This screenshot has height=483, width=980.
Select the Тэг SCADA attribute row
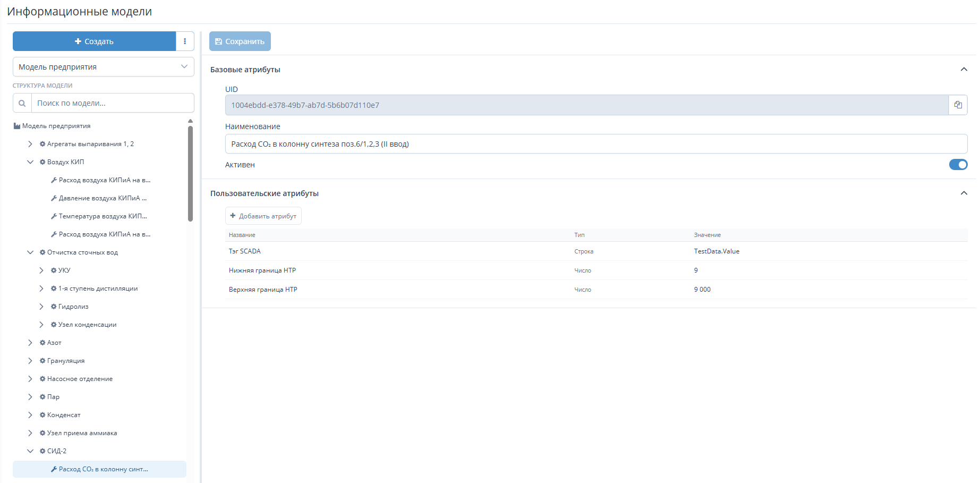[x=596, y=251]
